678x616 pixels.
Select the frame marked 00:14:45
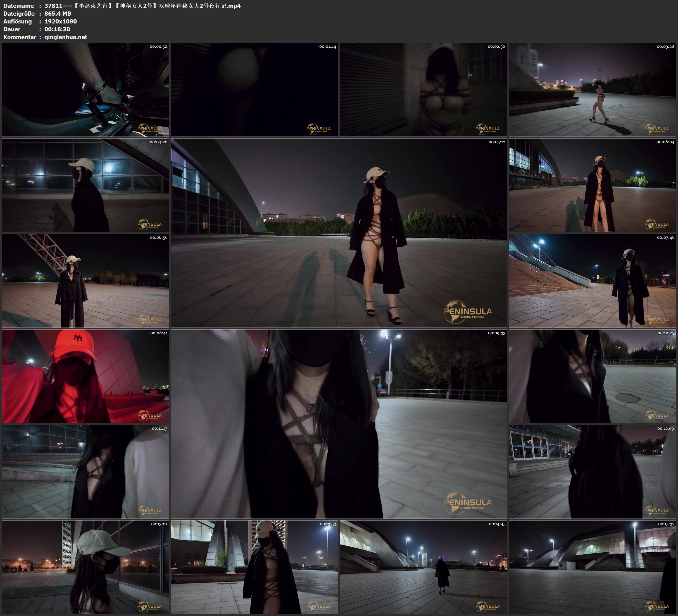pyautogui.click(x=423, y=567)
